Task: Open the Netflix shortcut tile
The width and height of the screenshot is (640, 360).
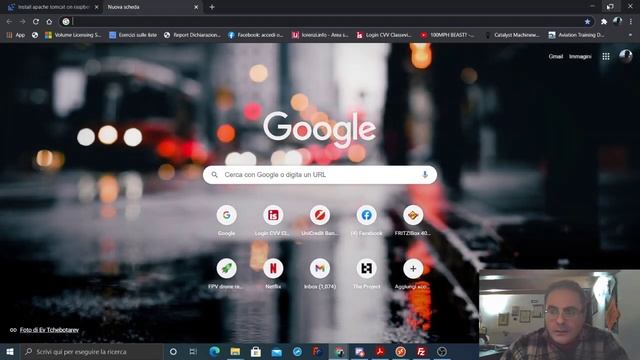Action: pos(273,274)
